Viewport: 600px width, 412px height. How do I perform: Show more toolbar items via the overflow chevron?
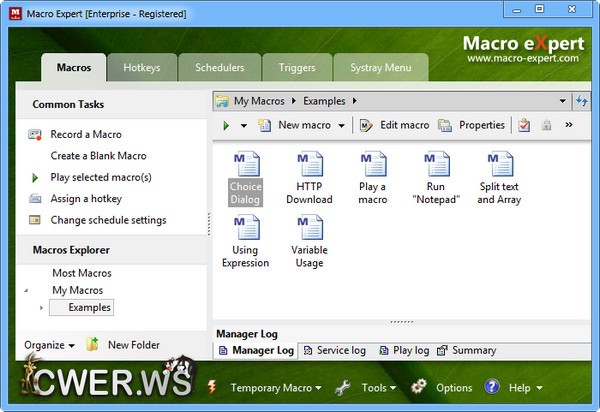tap(569, 125)
